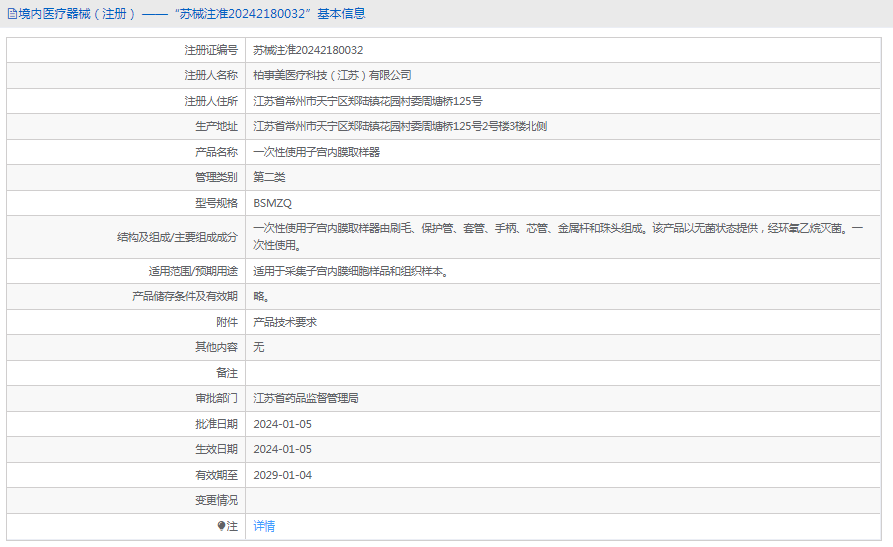Select the registrant address ending in 125号
The height and width of the screenshot is (547, 893).
(367, 101)
